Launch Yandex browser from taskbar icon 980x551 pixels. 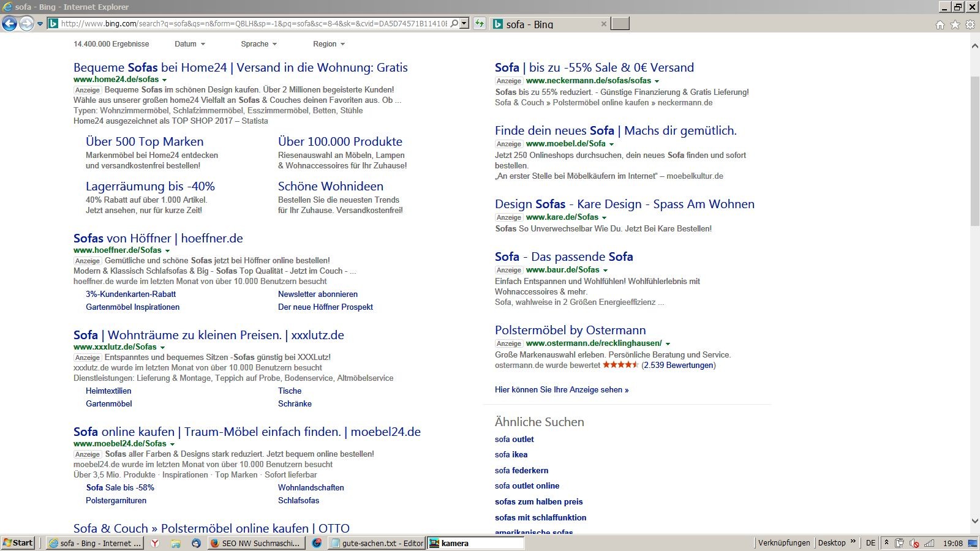click(x=156, y=543)
